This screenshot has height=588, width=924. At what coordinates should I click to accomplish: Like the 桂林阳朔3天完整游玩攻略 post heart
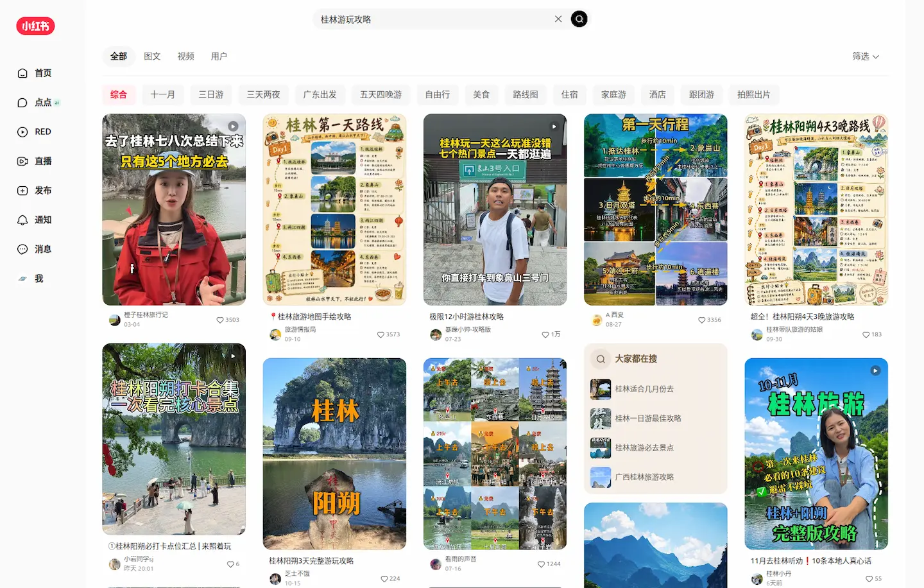click(x=384, y=578)
